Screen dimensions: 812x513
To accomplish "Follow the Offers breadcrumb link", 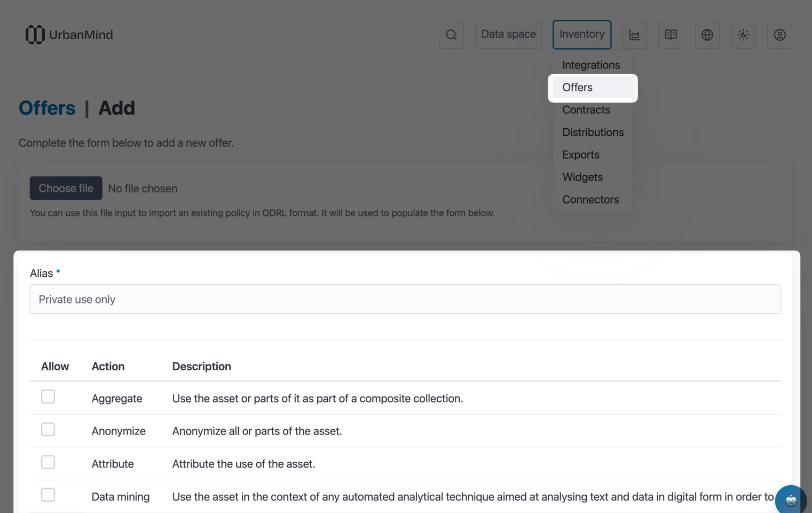I will click(x=47, y=108).
